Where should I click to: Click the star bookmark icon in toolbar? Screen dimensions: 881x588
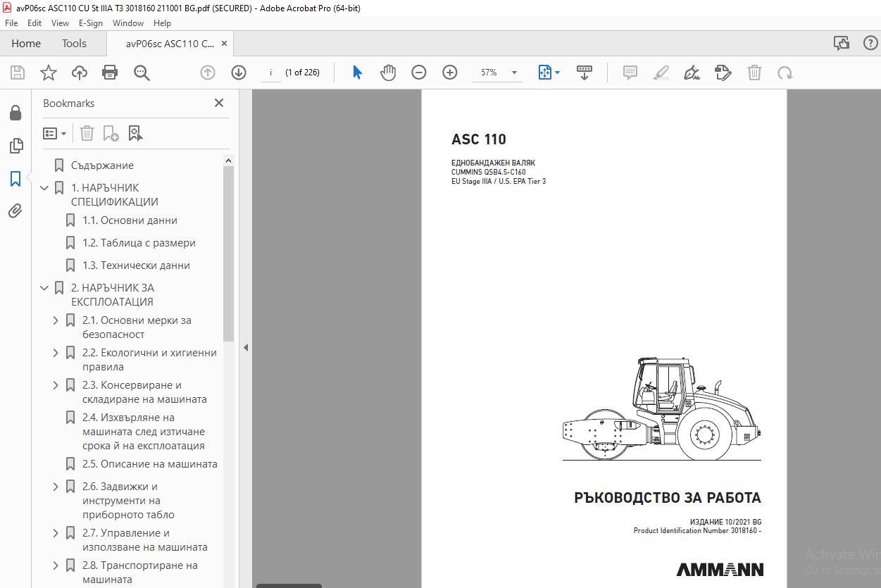coord(48,73)
